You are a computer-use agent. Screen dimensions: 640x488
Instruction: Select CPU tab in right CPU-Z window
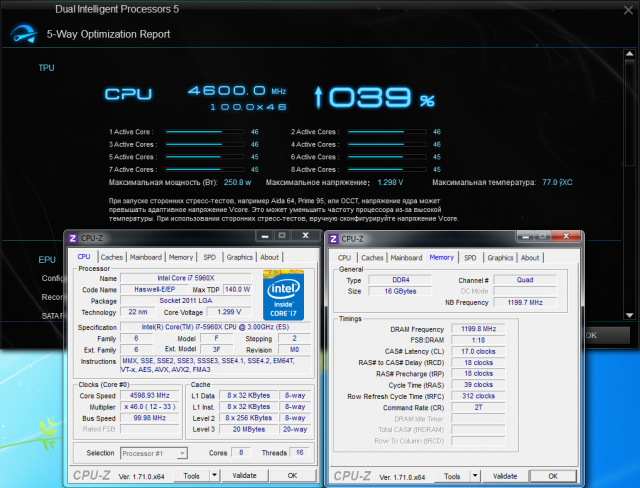coord(344,258)
